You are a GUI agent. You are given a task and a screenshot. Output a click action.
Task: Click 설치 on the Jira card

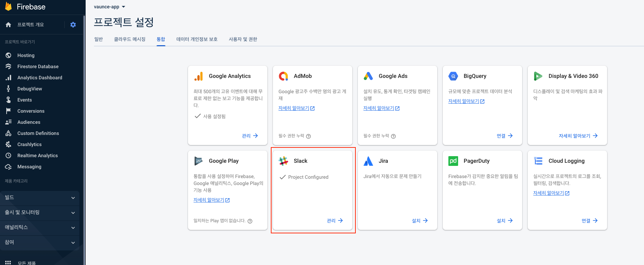point(420,220)
